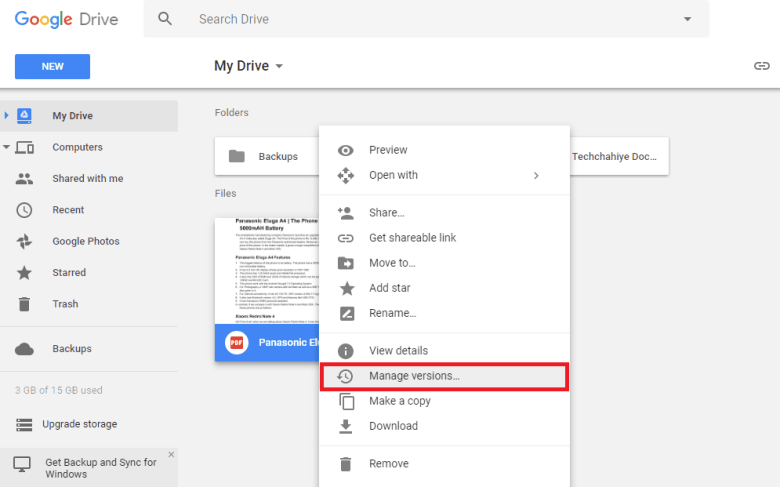Click Upgrade storage link
The height and width of the screenshot is (487, 780).
(80, 424)
